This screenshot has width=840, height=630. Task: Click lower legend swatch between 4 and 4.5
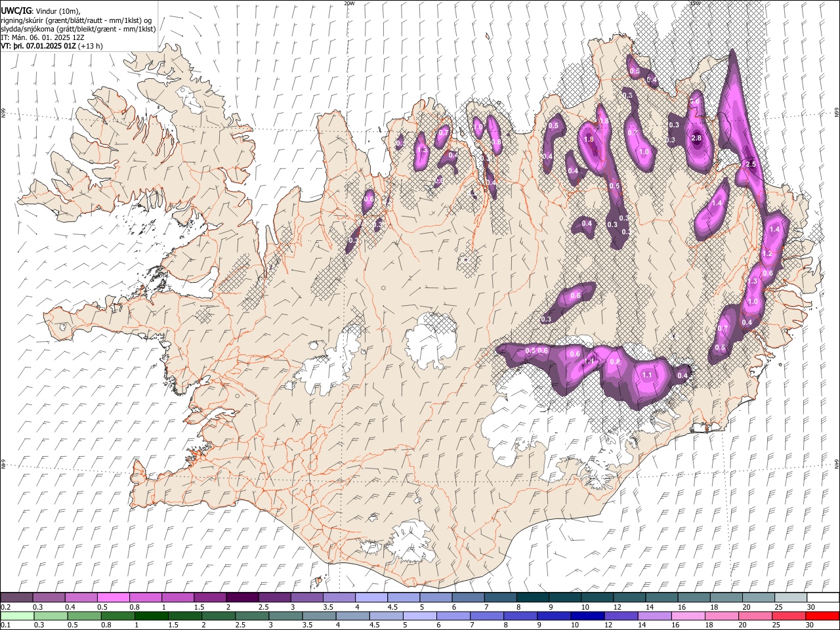(x=353, y=616)
